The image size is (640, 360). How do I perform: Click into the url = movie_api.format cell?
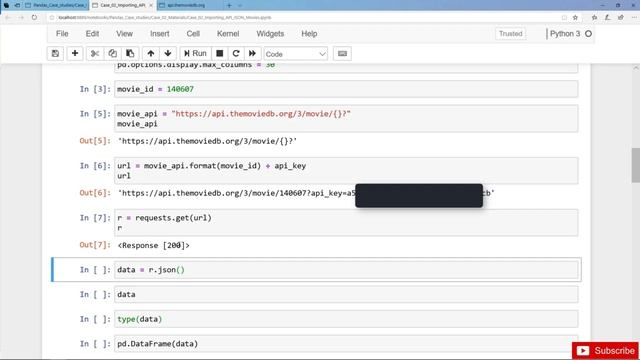[346, 171]
